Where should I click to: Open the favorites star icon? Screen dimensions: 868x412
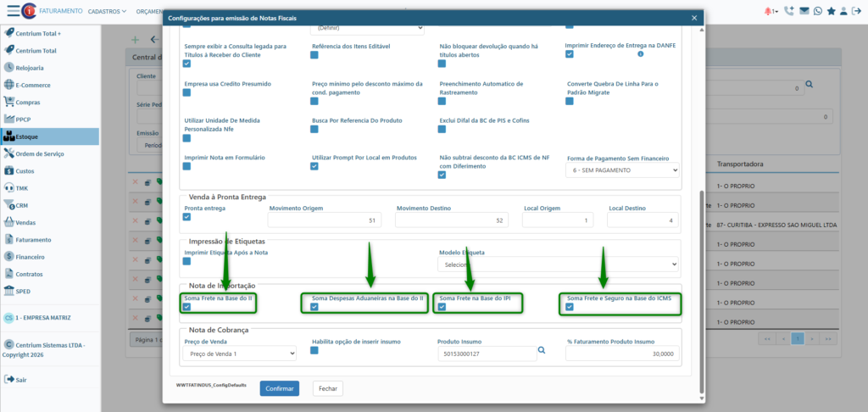point(832,11)
